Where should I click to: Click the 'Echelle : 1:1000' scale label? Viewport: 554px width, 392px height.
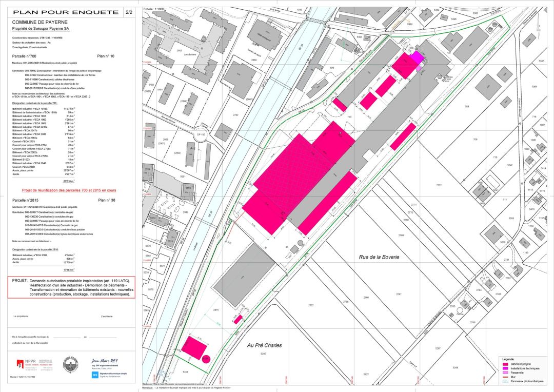pyautogui.click(x=154, y=9)
